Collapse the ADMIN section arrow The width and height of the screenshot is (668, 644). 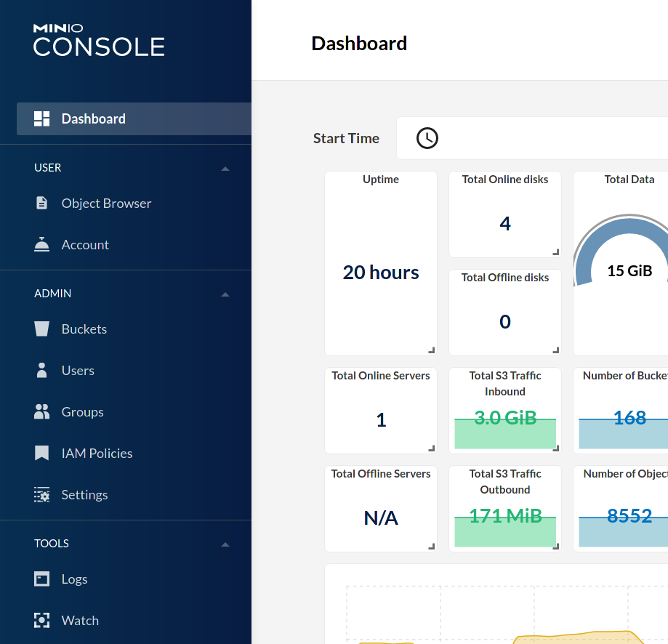tap(225, 294)
